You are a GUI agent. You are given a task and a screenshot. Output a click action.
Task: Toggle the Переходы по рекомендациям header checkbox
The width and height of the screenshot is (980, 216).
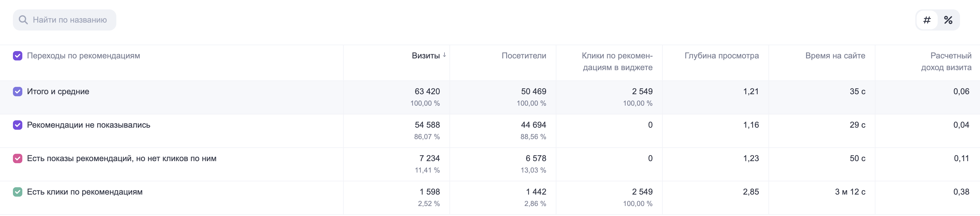tap(18, 56)
